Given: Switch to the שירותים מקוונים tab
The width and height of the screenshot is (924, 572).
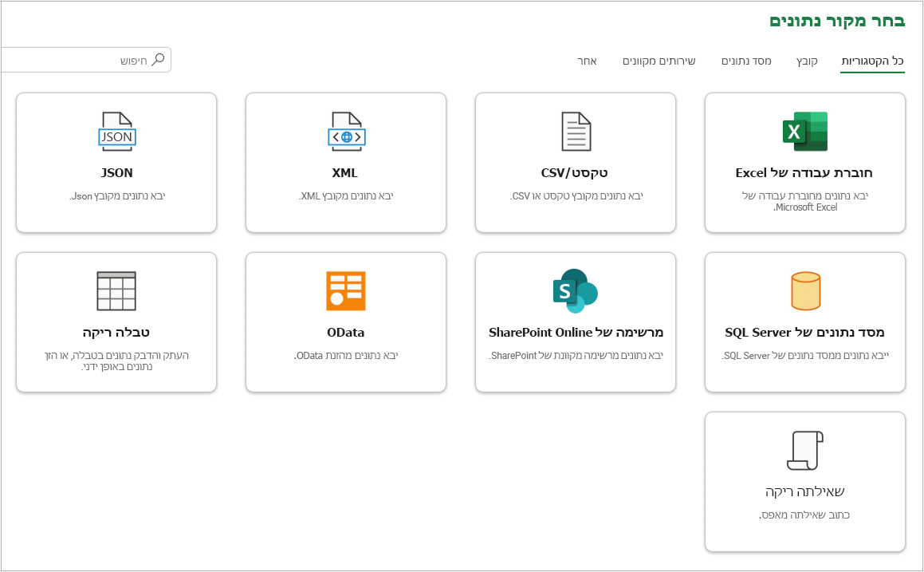Looking at the screenshot, I should [x=659, y=61].
